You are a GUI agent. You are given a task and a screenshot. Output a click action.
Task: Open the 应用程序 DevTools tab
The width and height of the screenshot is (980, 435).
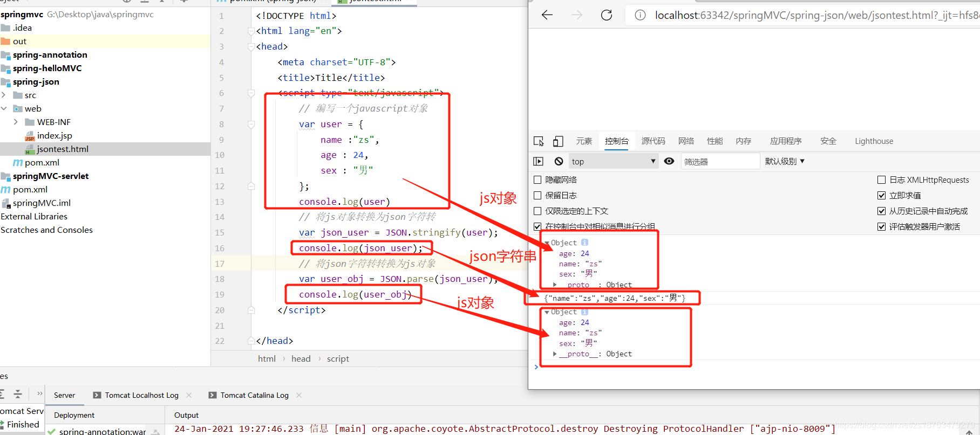(786, 141)
